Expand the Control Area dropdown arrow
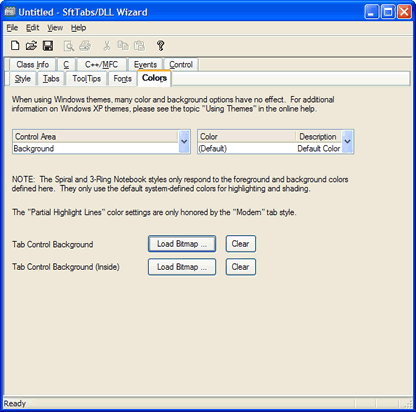The image size is (416, 412). 184,142
